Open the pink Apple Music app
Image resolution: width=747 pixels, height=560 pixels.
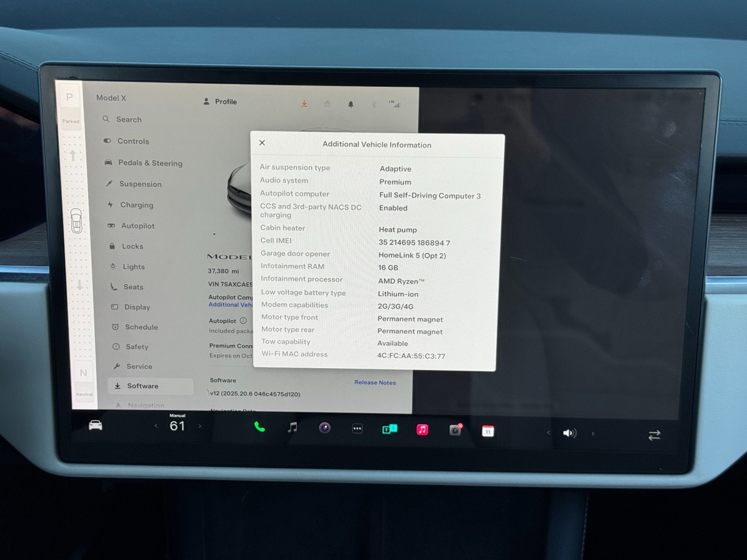(422, 430)
